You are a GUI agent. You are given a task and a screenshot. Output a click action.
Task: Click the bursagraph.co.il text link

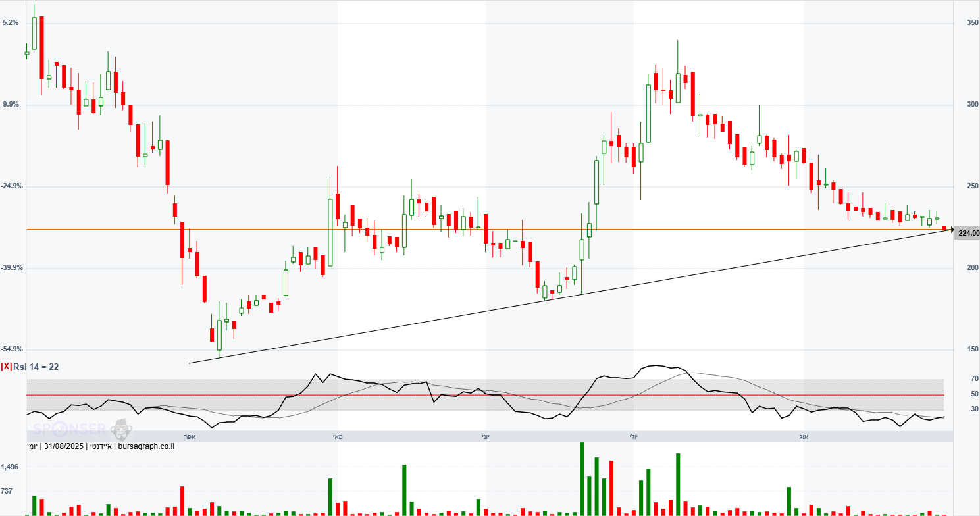click(145, 447)
